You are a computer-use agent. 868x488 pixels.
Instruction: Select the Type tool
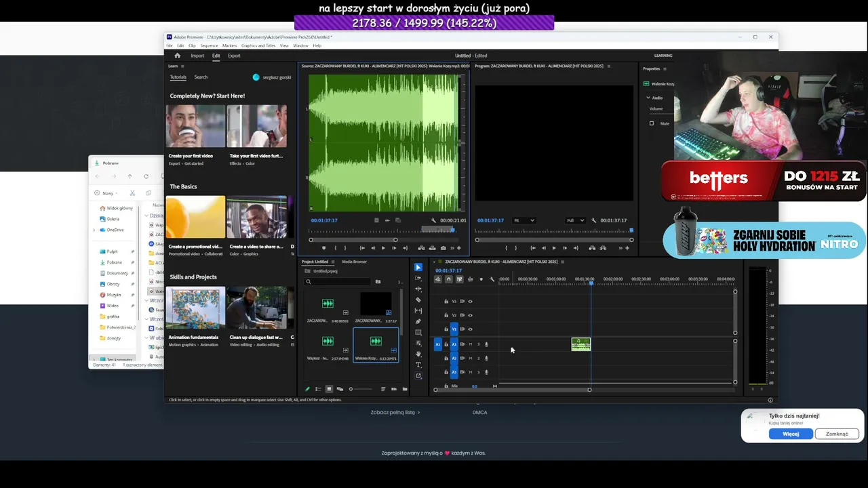coord(418,365)
